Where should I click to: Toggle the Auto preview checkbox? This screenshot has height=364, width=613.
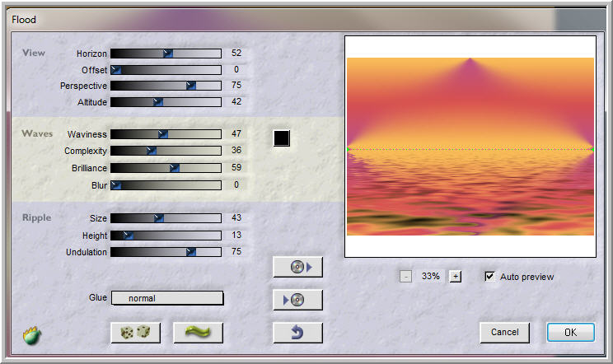point(489,277)
